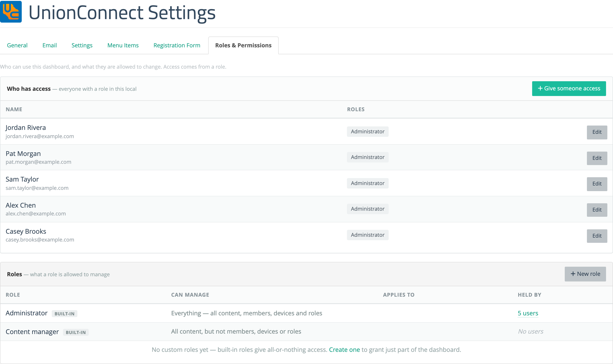This screenshot has height=364, width=613.
Task: Click Edit for Casey Brooks
Action: coord(597,236)
